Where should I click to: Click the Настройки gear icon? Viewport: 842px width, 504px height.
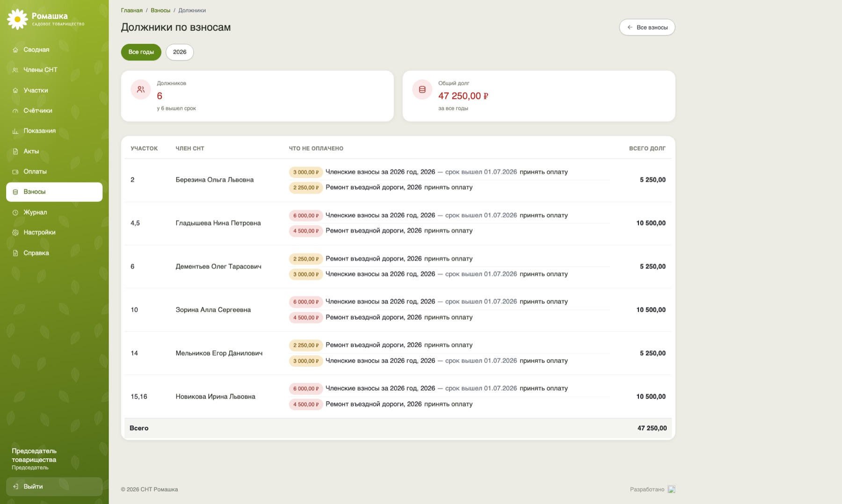coord(15,232)
